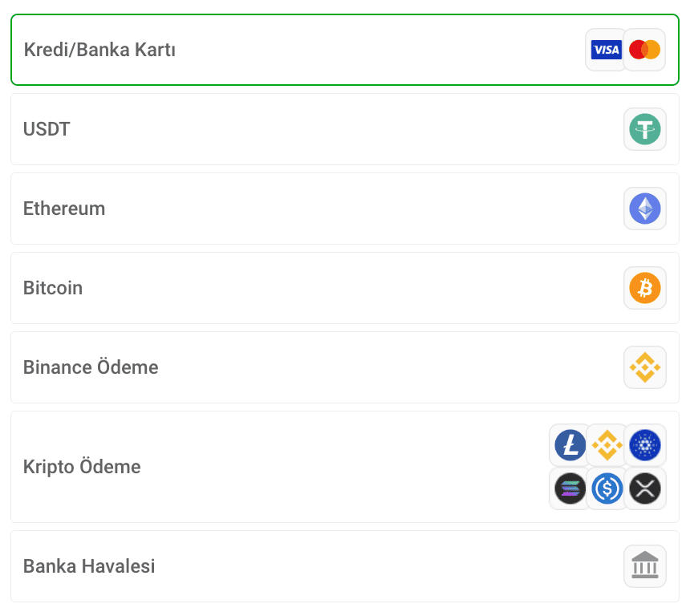Image resolution: width=690 pixels, height=616 pixels.
Task: Click the USD Coin icon in Kripto Ödeme
Action: (x=607, y=488)
